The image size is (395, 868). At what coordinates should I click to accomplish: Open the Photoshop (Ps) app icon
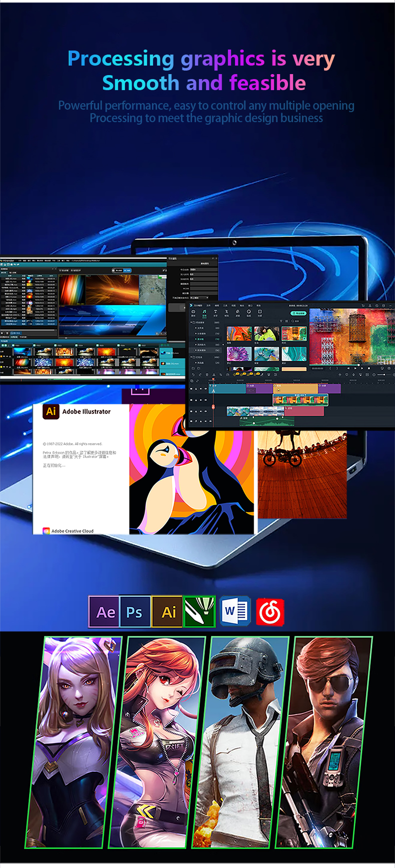(x=135, y=612)
